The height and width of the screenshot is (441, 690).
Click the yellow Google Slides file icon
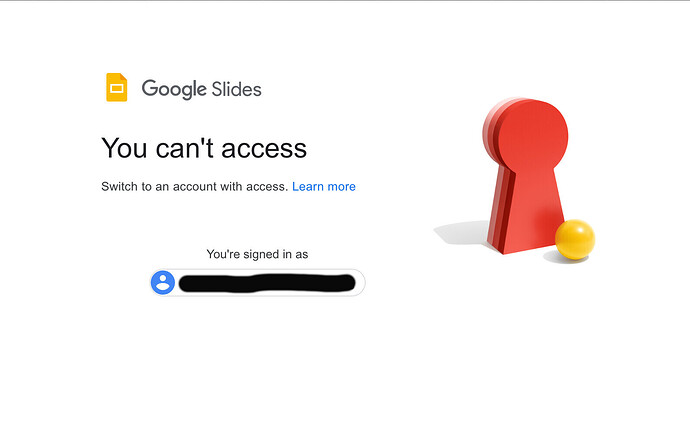click(117, 87)
